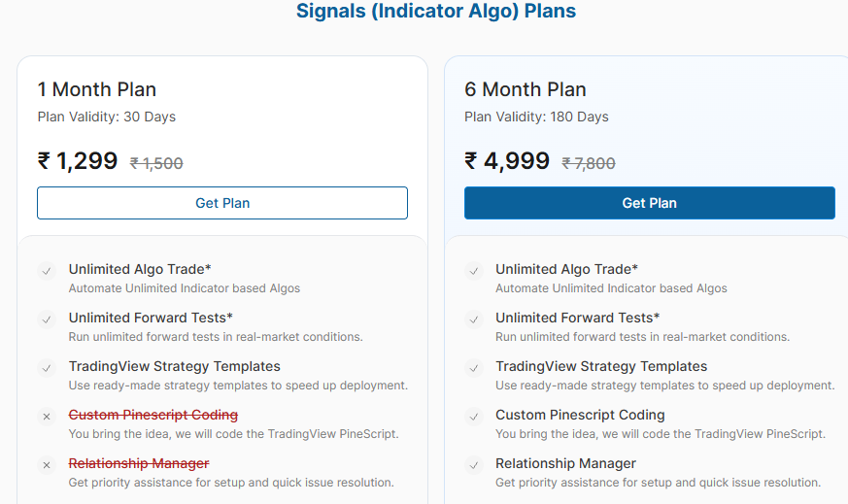Click checkmark beside Relationship Manager in 6 Month Plan
848x504 pixels.
(474, 465)
